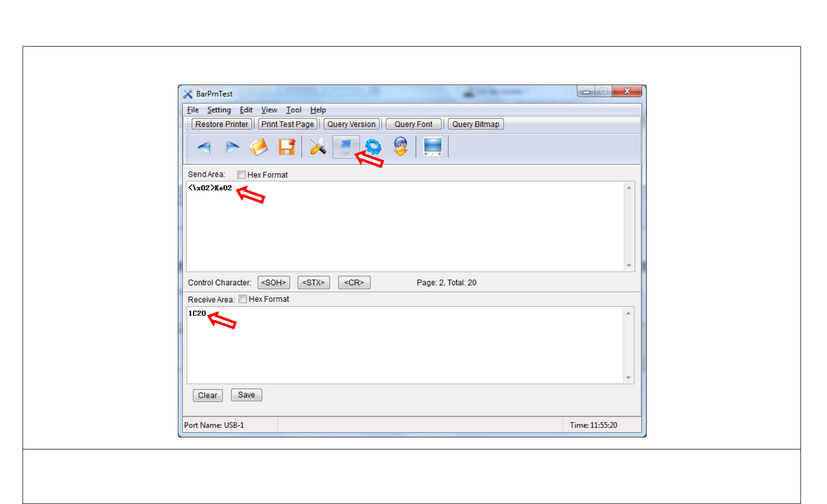Open the Setting menu

click(x=219, y=110)
